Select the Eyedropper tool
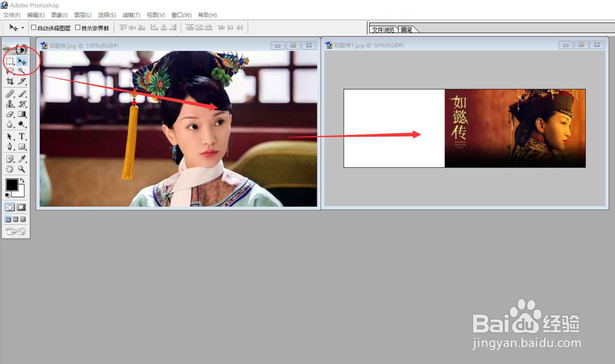615x364 pixels. coord(22,159)
